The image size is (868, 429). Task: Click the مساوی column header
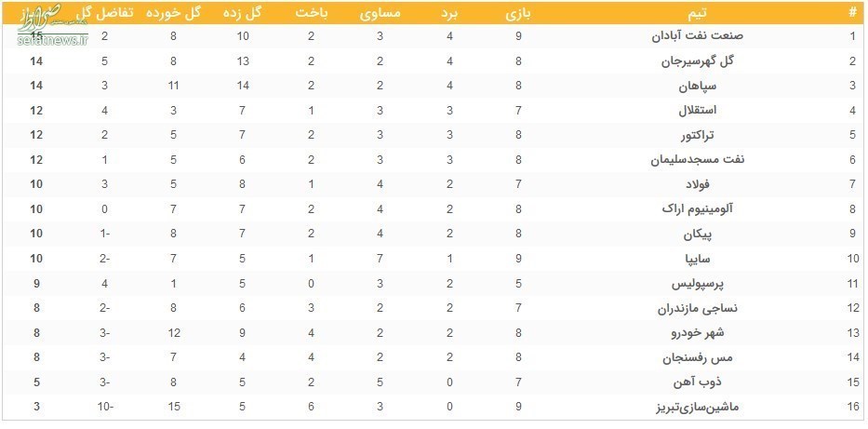pos(381,14)
